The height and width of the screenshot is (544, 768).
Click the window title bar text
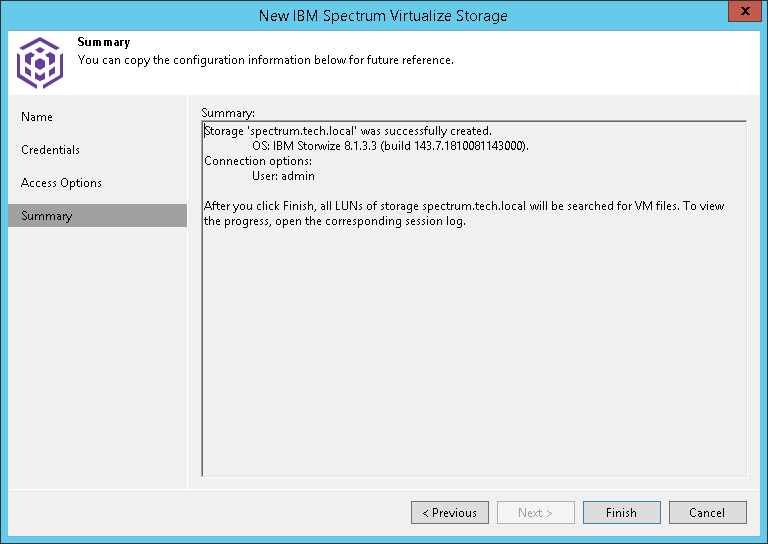point(383,16)
